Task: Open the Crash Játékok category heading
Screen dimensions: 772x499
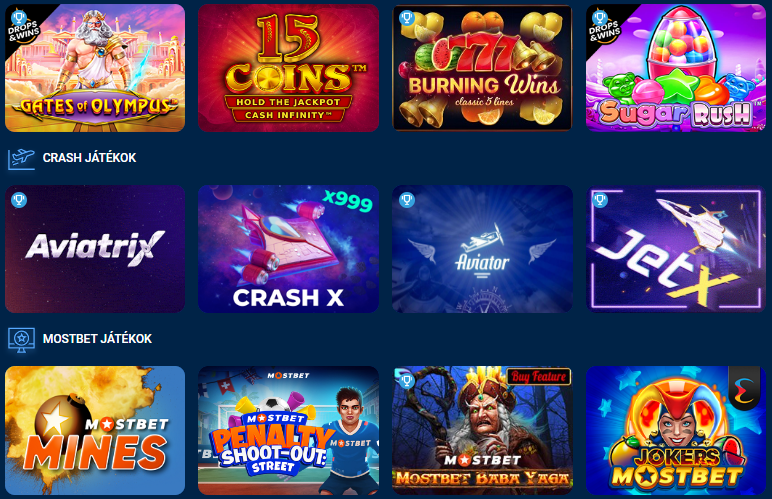Action: [x=89, y=158]
